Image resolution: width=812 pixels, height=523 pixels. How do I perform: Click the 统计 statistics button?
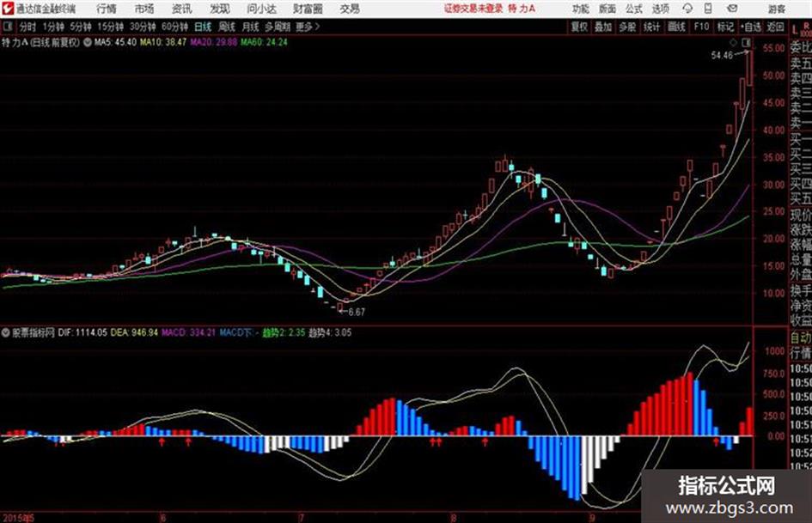click(x=652, y=27)
